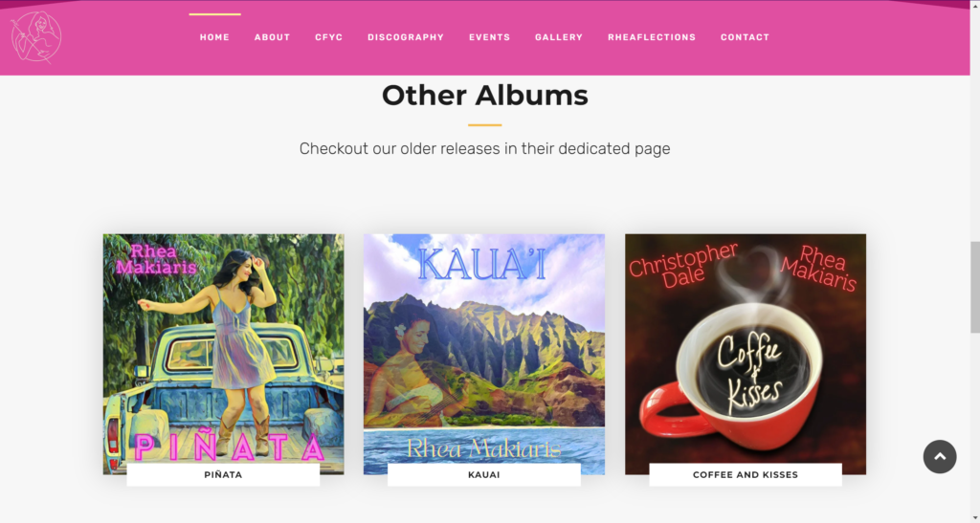The width and height of the screenshot is (980, 523).
Task: Open the Home menu item
Action: point(214,37)
